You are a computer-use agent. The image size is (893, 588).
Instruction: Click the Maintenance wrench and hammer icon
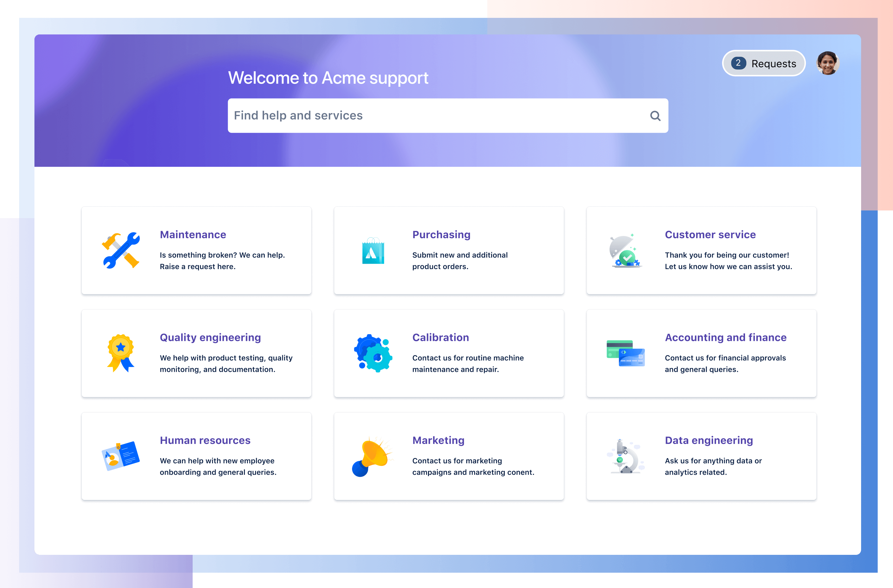click(x=121, y=253)
